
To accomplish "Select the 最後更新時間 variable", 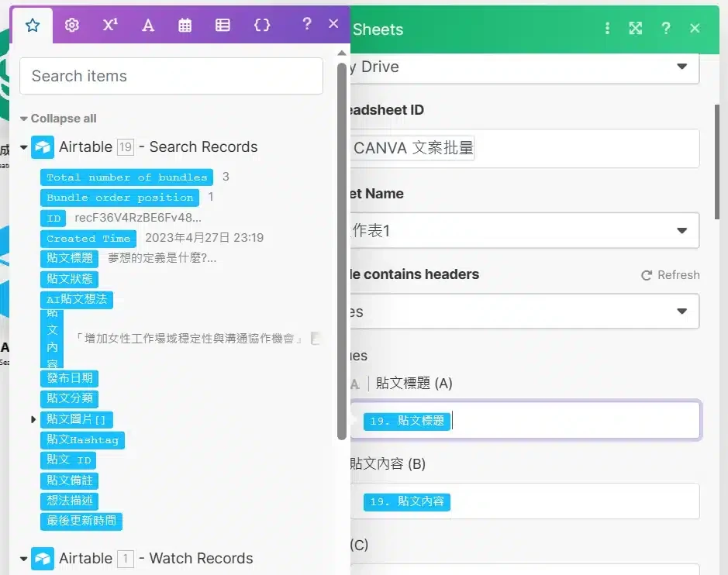I will point(81,521).
